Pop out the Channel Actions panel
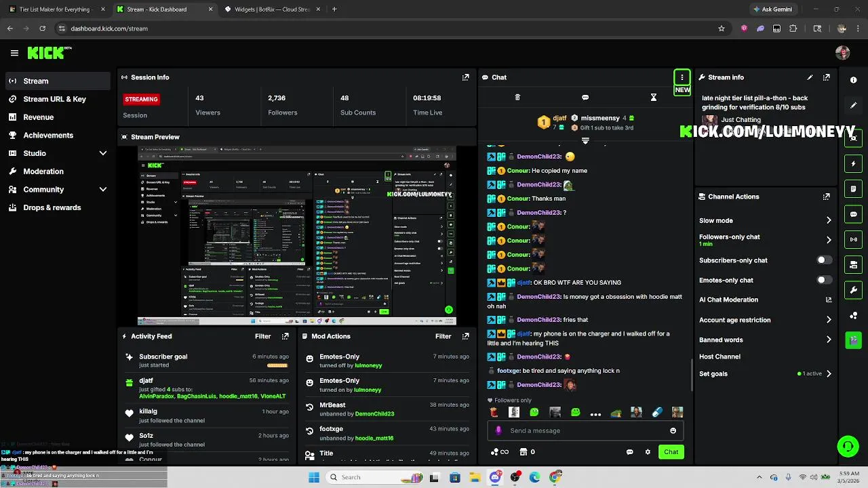868x488 pixels. [x=826, y=197]
